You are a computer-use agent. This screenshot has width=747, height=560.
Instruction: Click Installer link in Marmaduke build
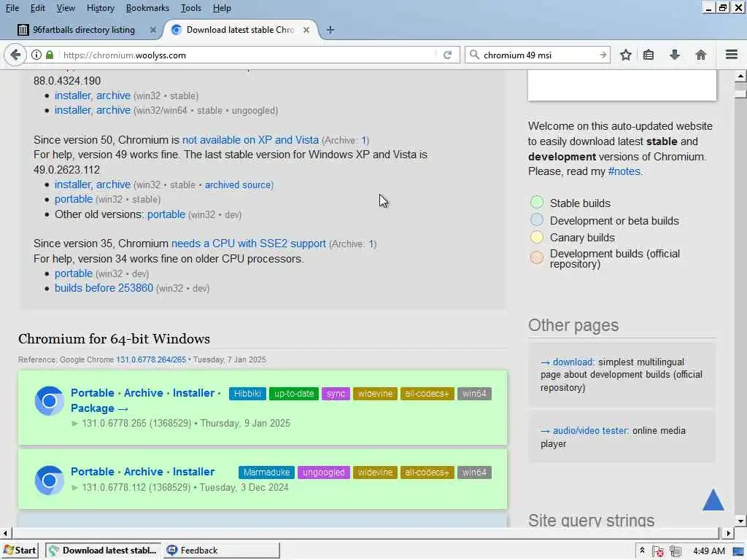(193, 472)
